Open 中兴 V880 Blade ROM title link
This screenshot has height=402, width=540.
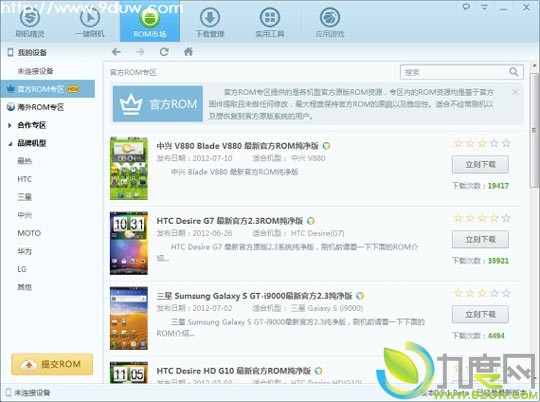[x=238, y=146]
